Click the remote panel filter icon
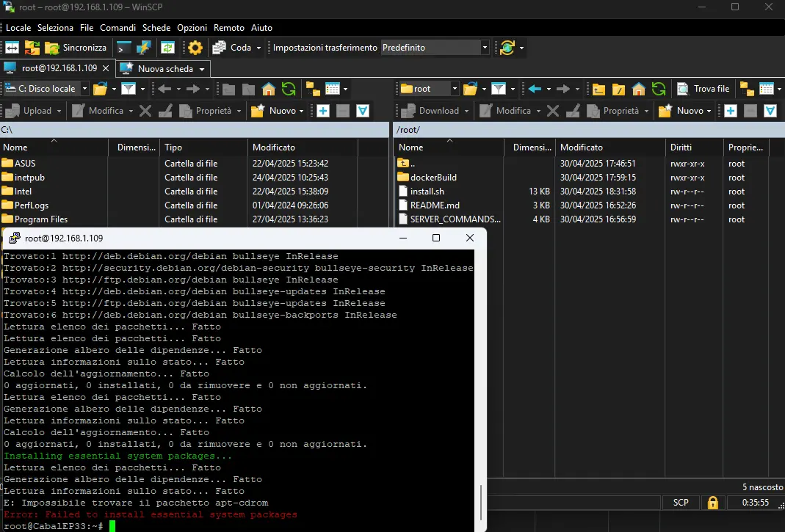Screen dimensions: 785x532 [499, 89]
